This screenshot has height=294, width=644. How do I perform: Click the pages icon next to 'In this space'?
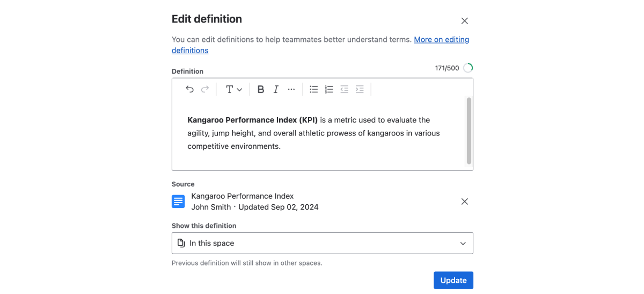(181, 243)
